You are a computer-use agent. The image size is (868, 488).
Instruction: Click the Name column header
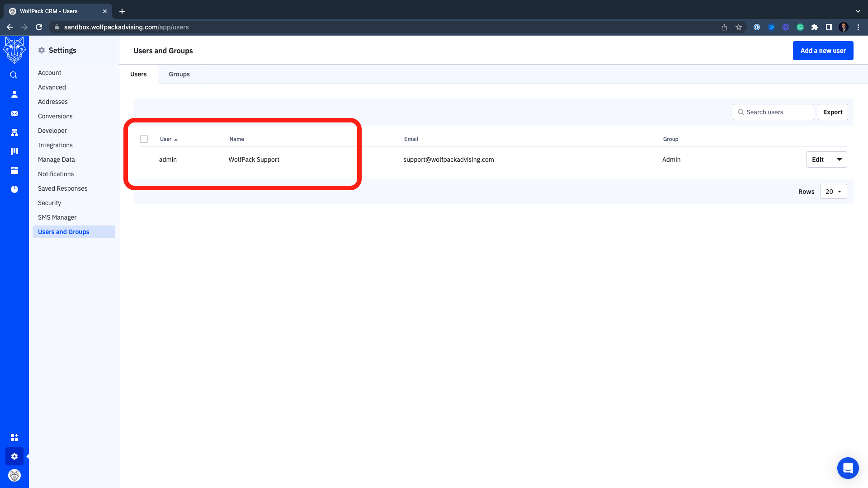click(237, 139)
